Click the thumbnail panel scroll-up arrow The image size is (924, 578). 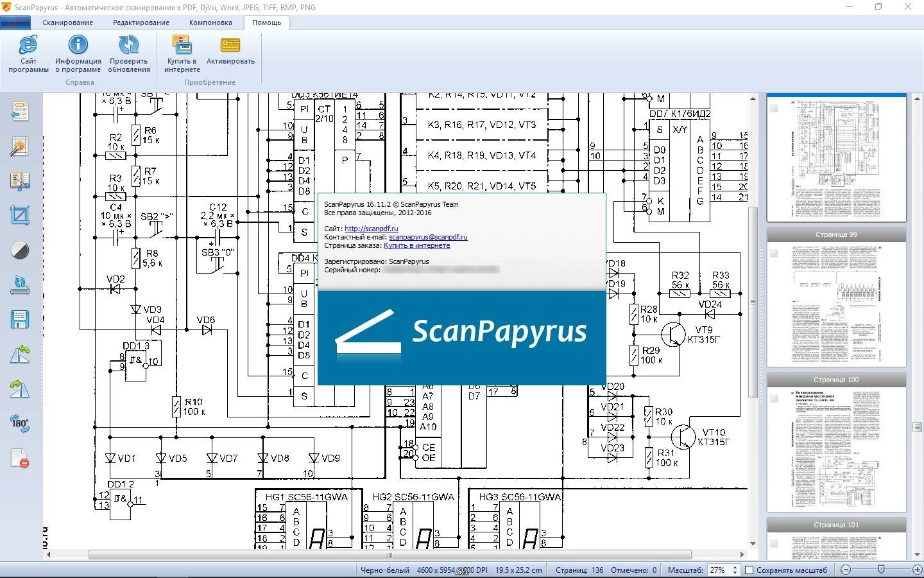click(918, 99)
